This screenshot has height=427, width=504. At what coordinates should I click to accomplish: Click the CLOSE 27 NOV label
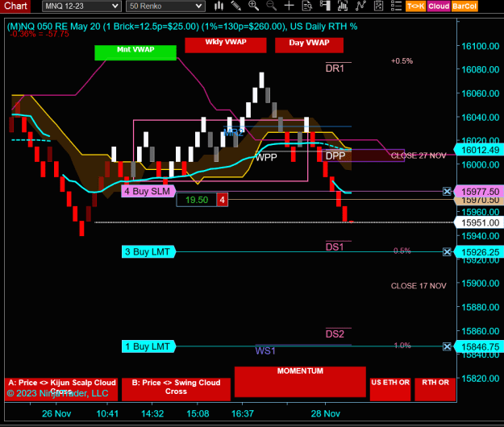click(x=419, y=155)
